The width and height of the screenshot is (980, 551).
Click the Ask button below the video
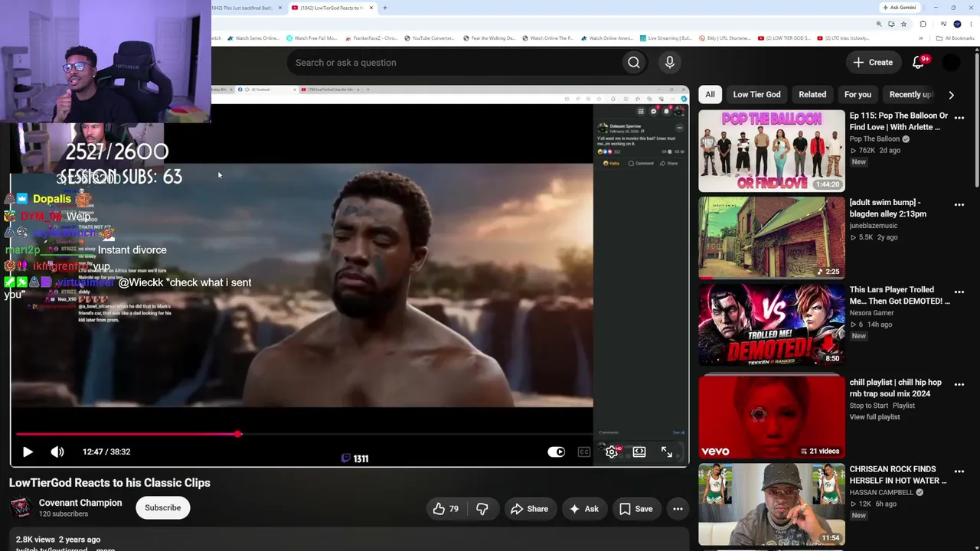[x=583, y=509]
